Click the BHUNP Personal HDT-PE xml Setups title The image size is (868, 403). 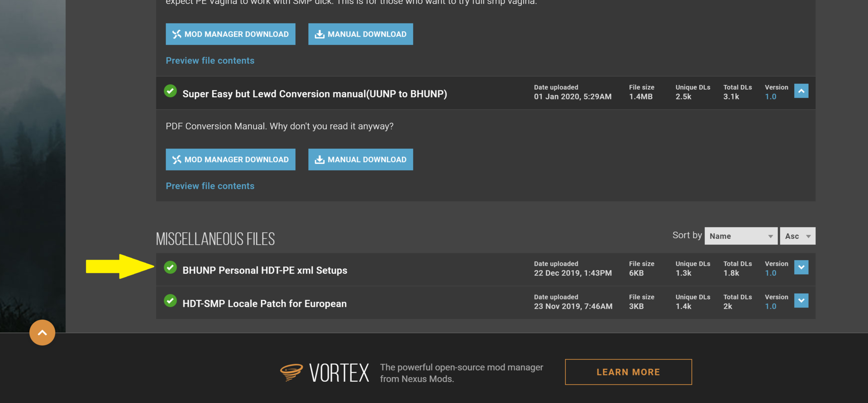tap(265, 270)
